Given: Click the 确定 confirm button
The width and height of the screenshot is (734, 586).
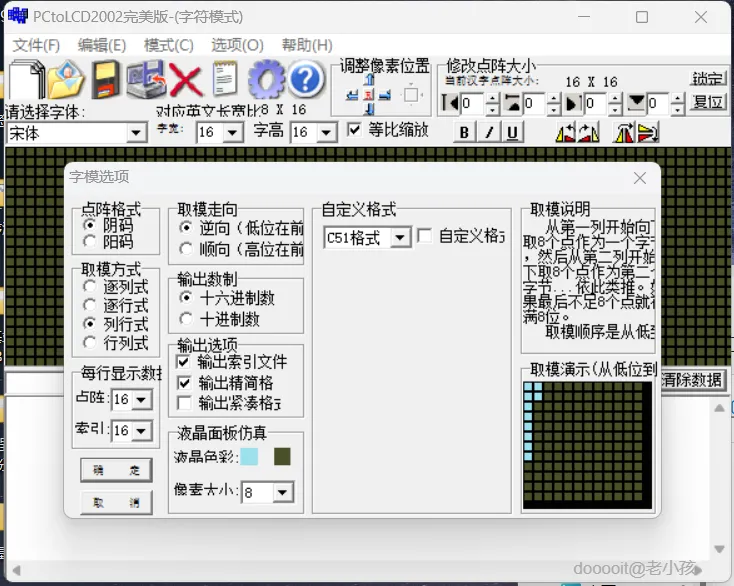Looking at the screenshot, I should coord(116,471).
